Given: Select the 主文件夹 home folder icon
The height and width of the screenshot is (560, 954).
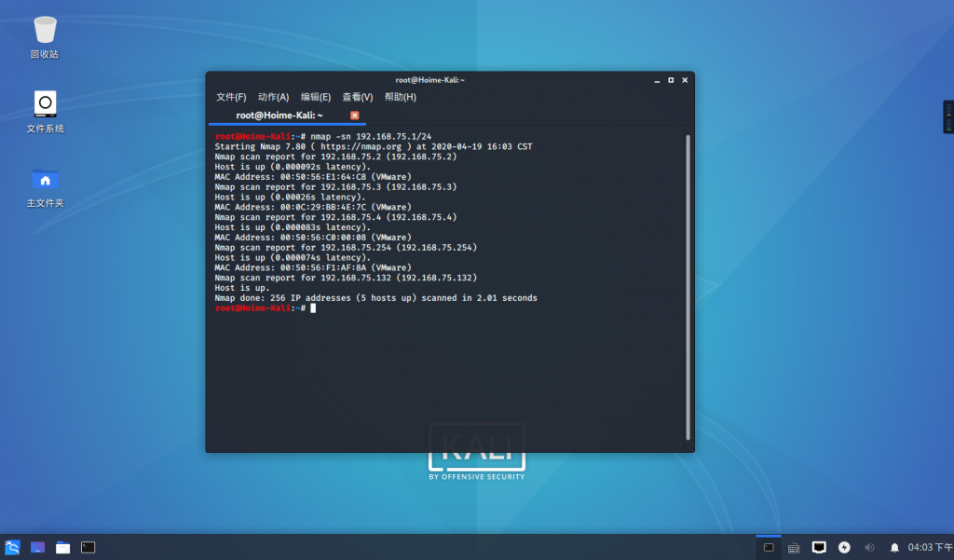Looking at the screenshot, I should pyautogui.click(x=45, y=187).
